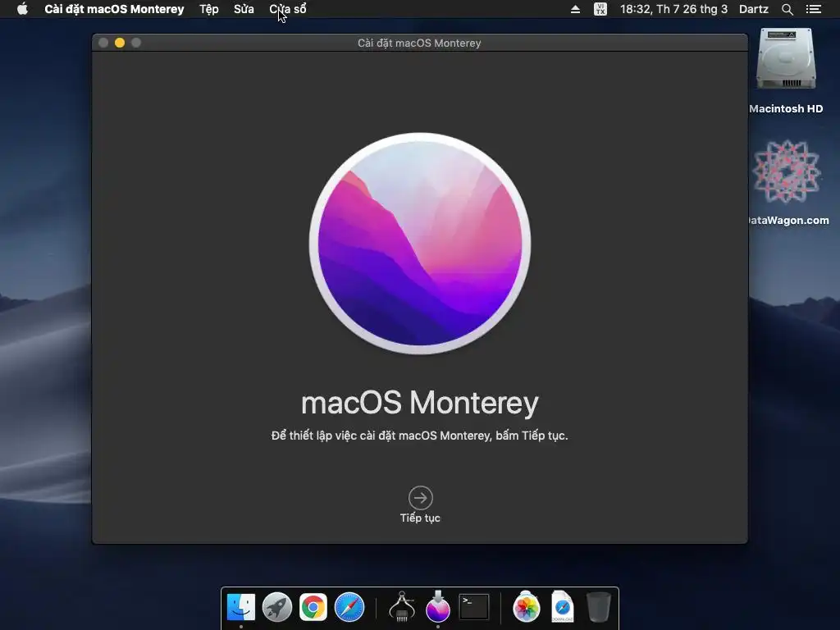Launch Google Chrome from the Dock
The width and height of the screenshot is (840, 630).
(313, 608)
